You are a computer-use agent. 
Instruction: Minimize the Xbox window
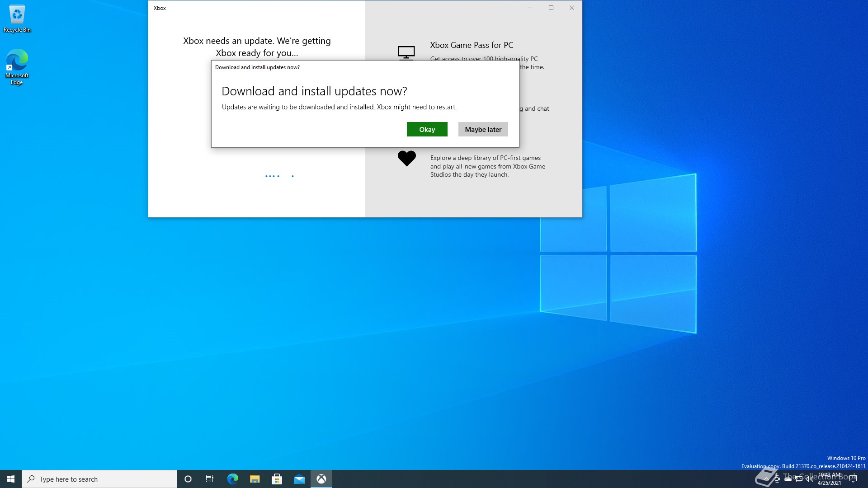pyautogui.click(x=530, y=8)
